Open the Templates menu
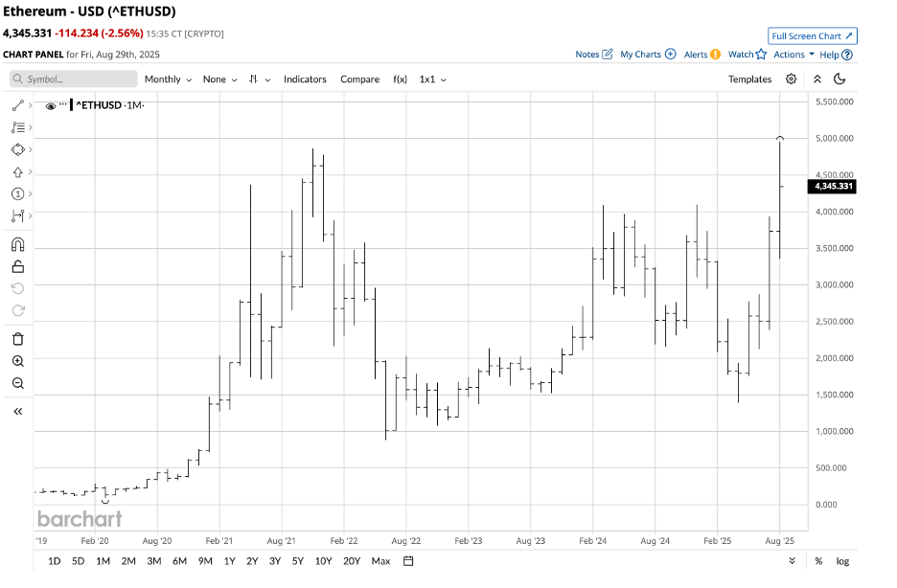 pyautogui.click(x=750, y=79)
